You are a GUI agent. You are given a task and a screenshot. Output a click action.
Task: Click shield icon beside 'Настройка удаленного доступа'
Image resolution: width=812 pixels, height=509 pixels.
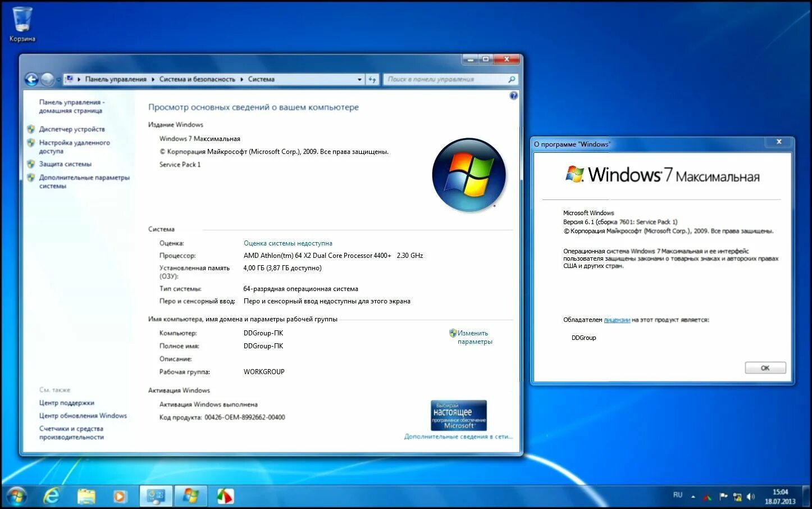[x=31, y=143]
